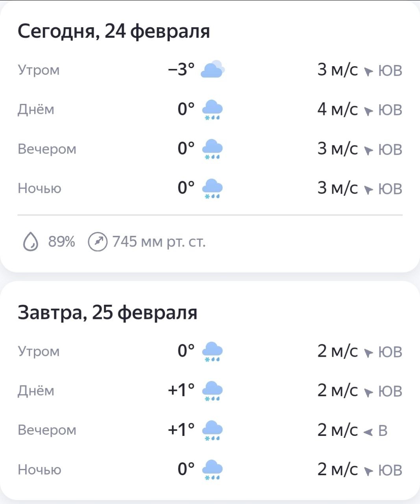Screen dimensions: 420x504
Task: Select the "Утром" row for today
Action: point(39,70)
